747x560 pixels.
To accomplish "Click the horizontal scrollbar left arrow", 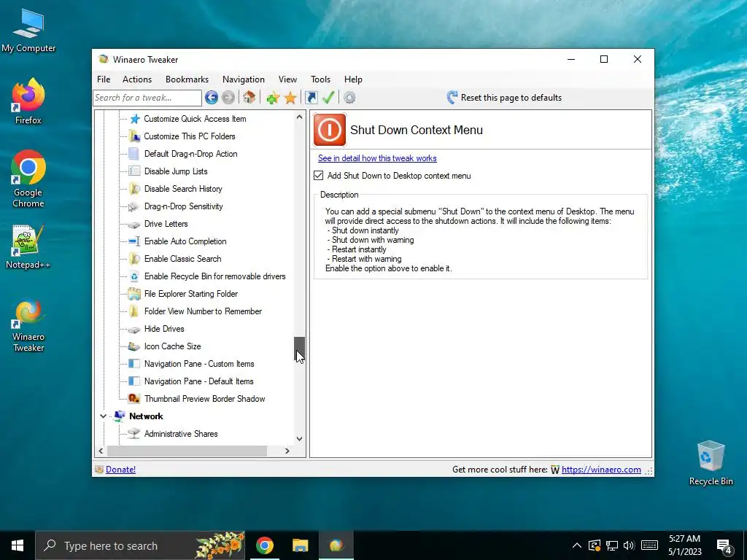I will coord(101,451).
